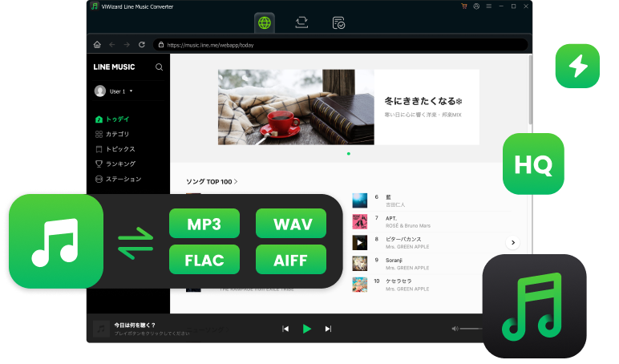Click the ROSÉ & Bruno Mars artist name
The width and height of the screenshot is (619, 364).
coord(408,226)
